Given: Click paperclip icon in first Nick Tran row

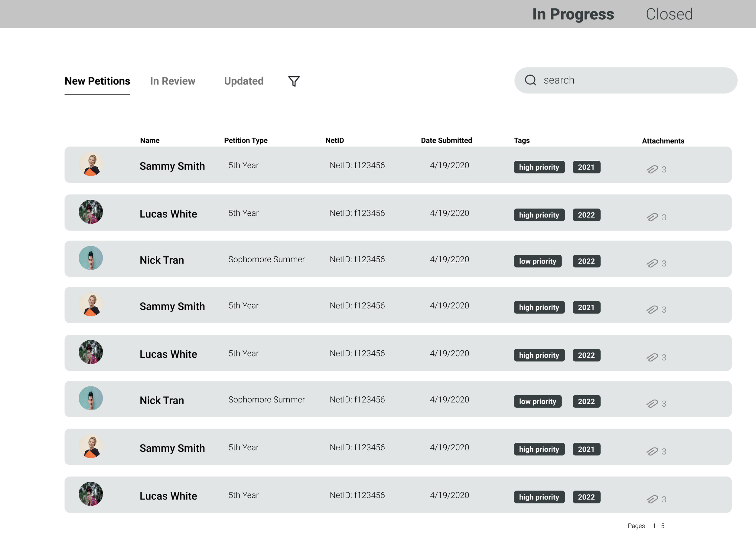Looking at the screenshot, I should (652, 264).
